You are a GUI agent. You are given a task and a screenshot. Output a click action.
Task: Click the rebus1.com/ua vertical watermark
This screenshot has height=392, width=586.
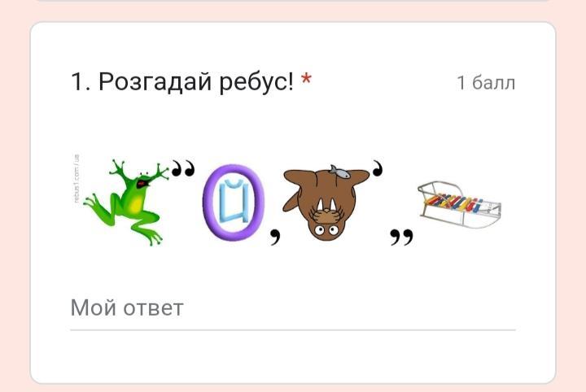[77, 178]
